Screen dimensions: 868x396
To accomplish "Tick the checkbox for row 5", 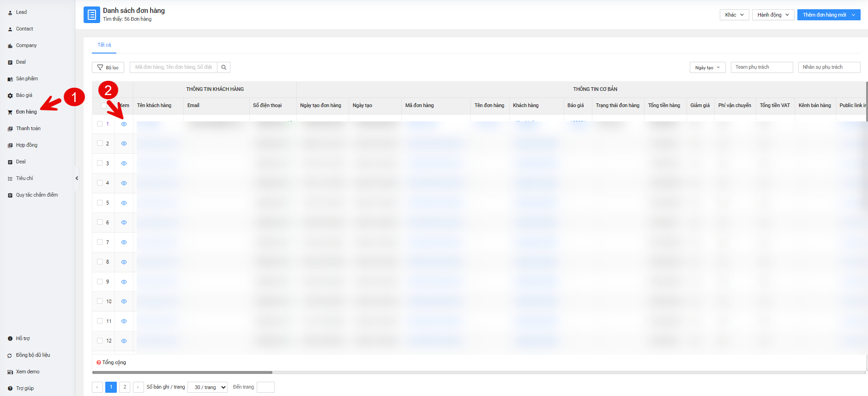I will tap(100, 203).
